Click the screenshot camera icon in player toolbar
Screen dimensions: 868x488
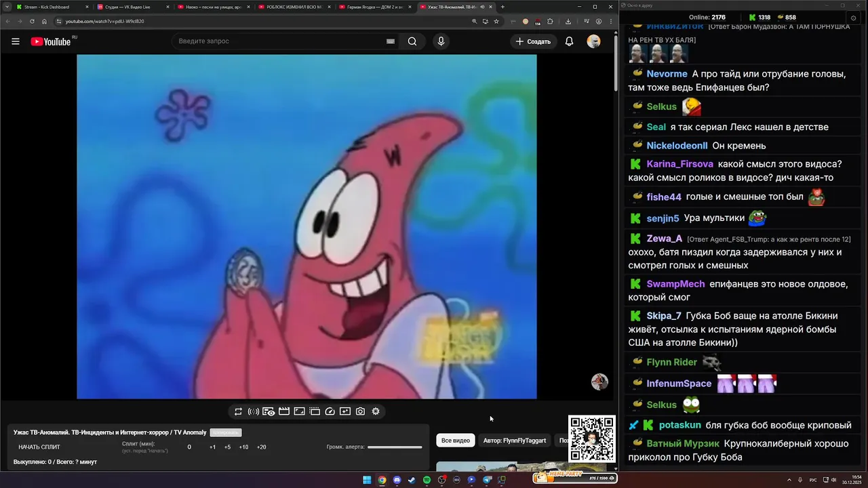[360, 411]
